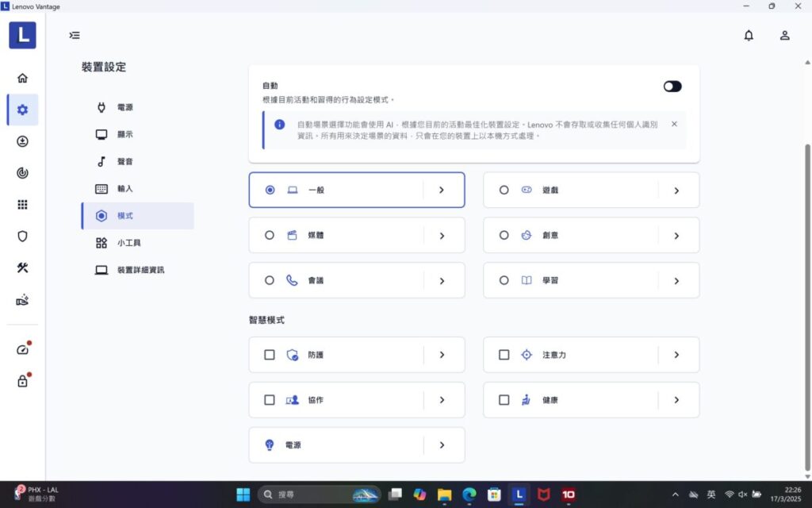
Task: Open 聲音 audio settings
Action: (x=137, y=161)
